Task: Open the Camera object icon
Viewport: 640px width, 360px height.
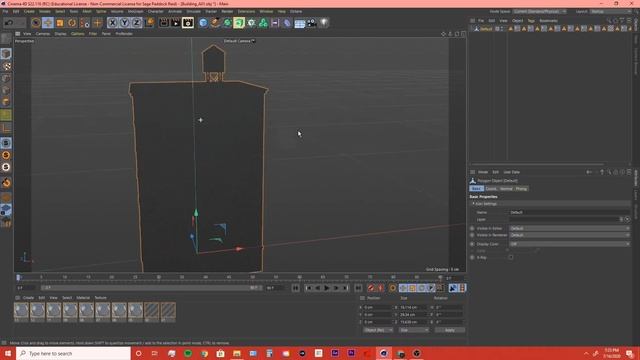Action: click(x=312, y=23)
